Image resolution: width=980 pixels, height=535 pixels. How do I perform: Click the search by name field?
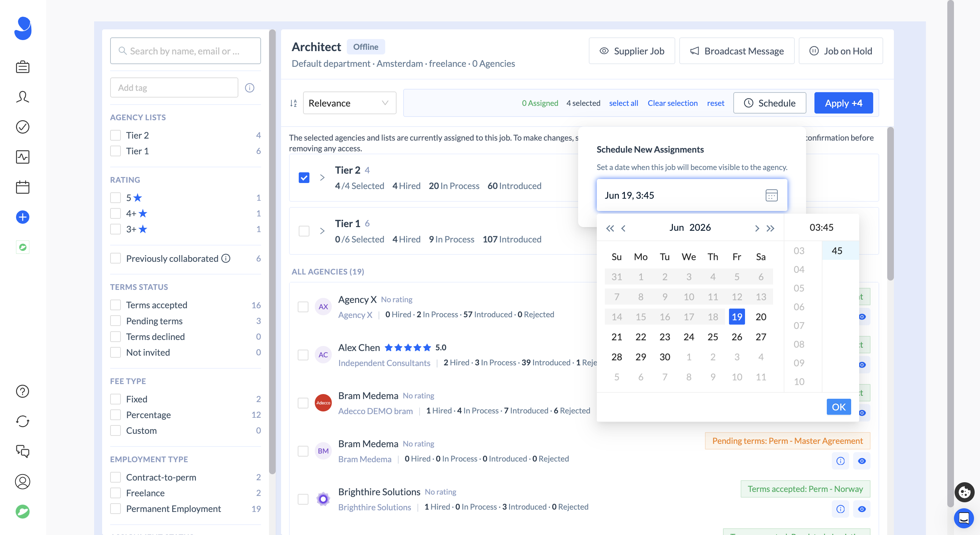click(185, 51)
